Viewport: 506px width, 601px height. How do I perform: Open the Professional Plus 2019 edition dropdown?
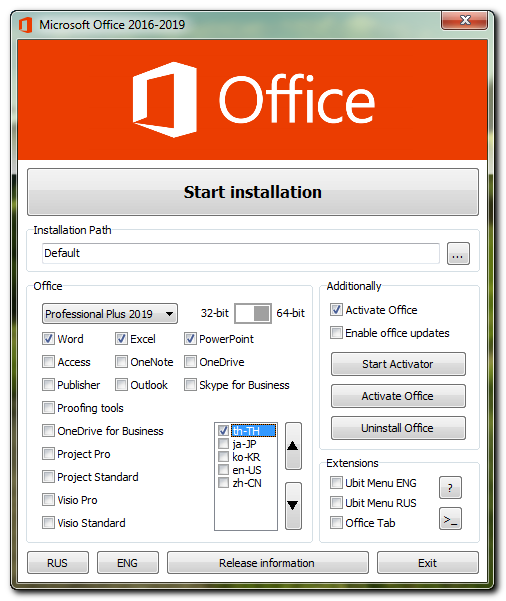(110, 314)
